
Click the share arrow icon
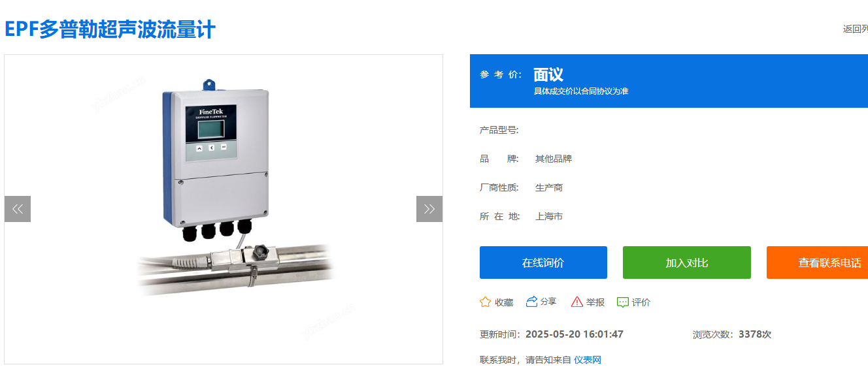pos(531,301)
